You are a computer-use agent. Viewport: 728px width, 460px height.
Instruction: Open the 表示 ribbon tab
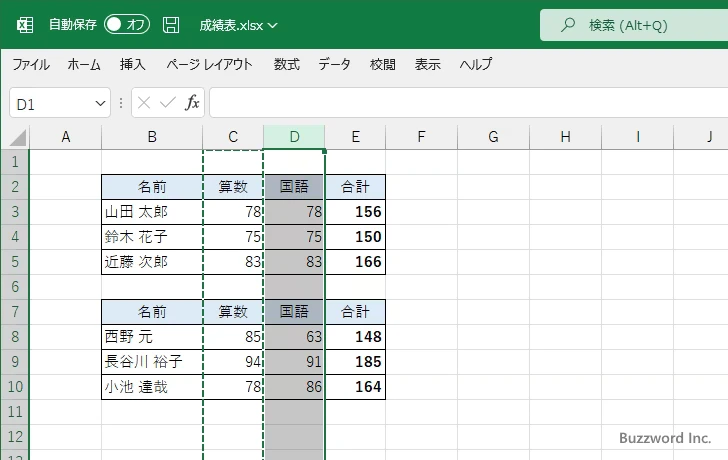click(428, 64)
